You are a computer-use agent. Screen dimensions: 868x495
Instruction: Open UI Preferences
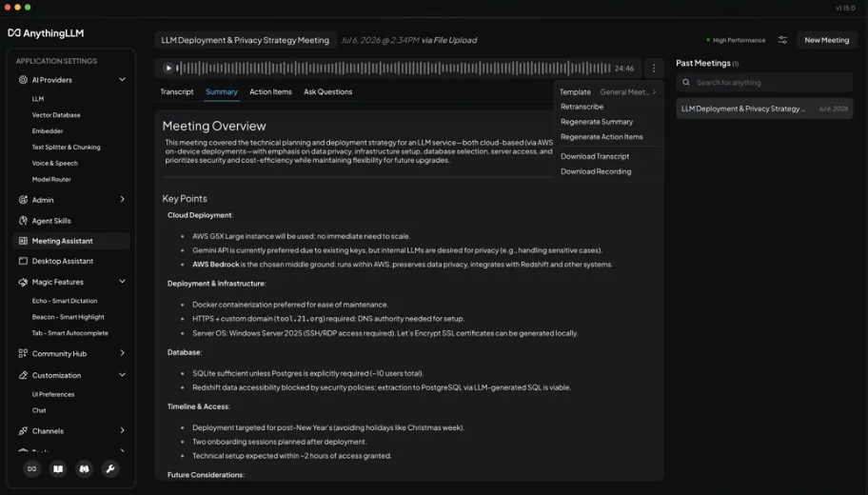tap(53, 394)
